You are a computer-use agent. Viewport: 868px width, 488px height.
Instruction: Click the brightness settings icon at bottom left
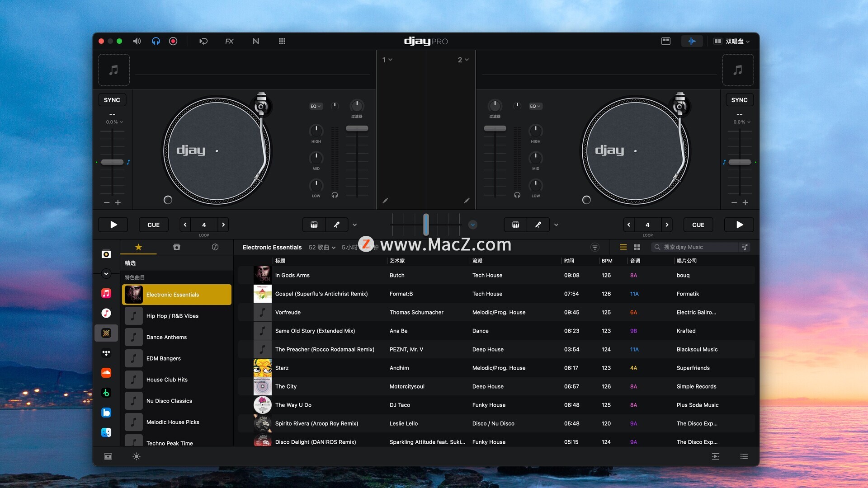tap(137, 456)
